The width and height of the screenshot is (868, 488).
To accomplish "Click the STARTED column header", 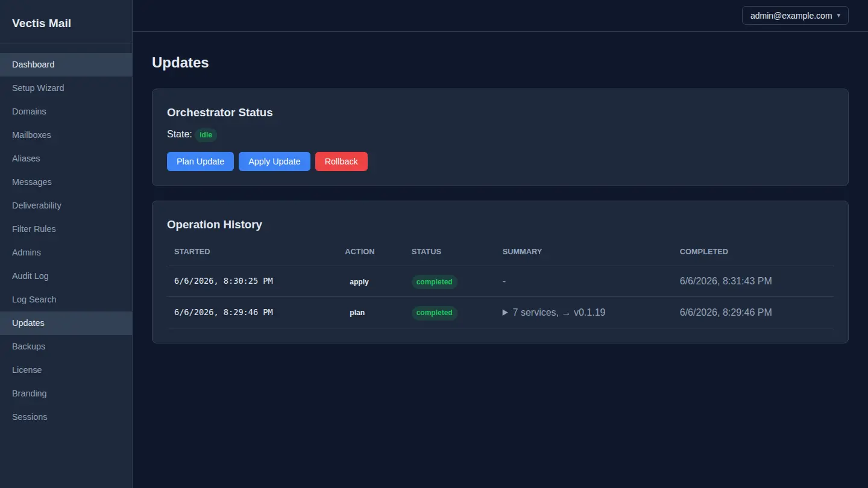I will pos(192,252).
